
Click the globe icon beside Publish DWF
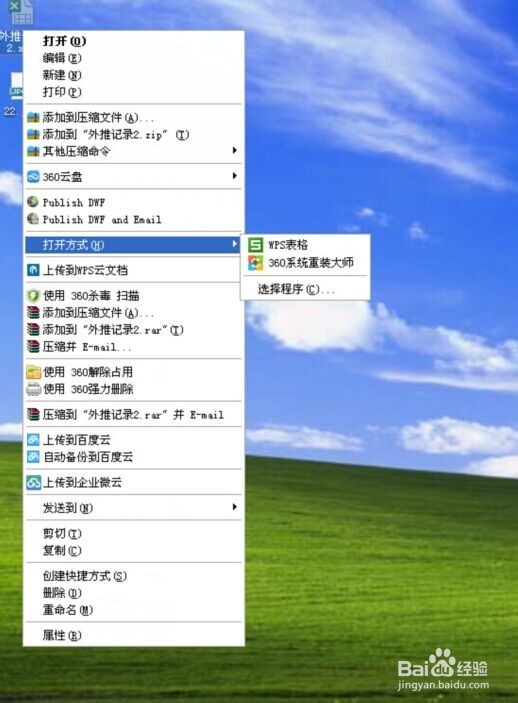(33, 202)
